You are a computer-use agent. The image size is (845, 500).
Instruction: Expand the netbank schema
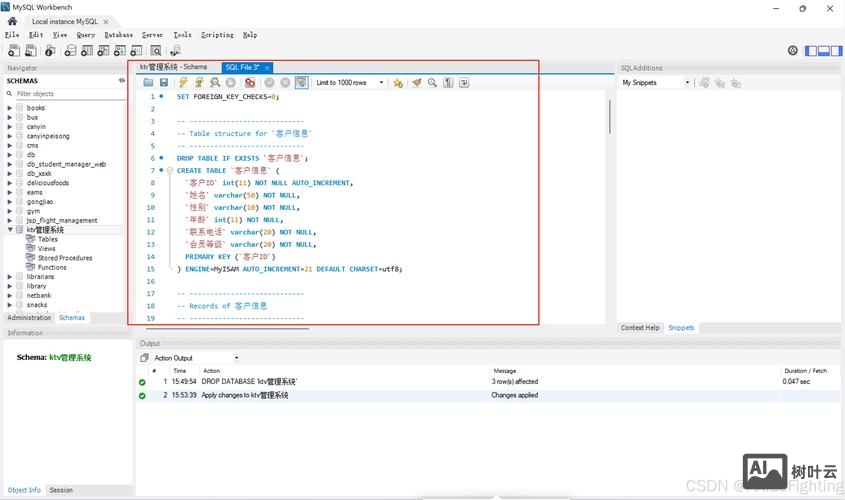click(10, 295)
